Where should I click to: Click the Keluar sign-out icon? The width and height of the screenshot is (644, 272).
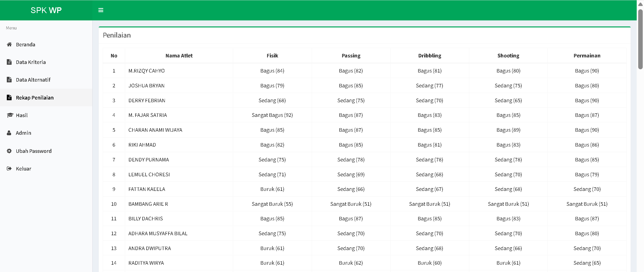click(x=9, y=169)
